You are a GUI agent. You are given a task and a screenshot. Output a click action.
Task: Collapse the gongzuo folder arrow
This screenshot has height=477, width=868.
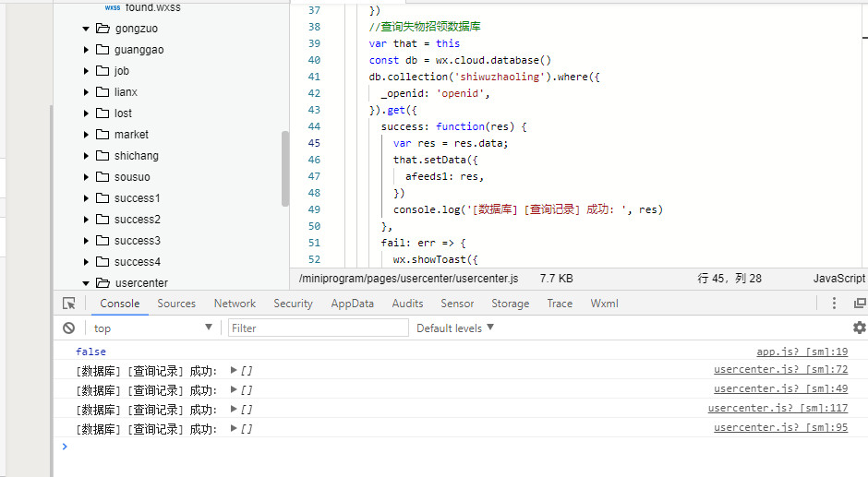tap(86, 29)
